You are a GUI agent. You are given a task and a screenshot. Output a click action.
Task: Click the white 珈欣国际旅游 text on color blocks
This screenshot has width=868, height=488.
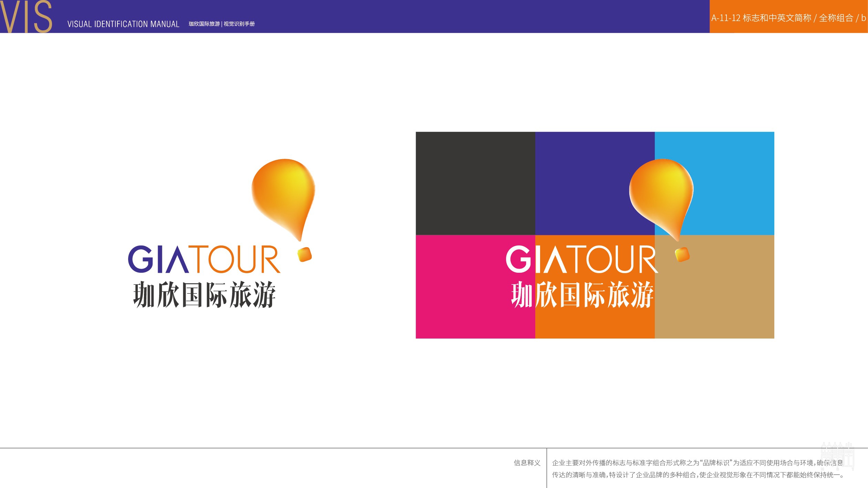[582, 294]
